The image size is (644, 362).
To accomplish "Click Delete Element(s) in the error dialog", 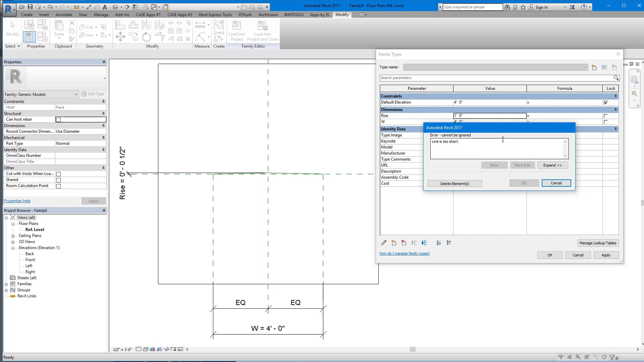I will tap(455, 183).
